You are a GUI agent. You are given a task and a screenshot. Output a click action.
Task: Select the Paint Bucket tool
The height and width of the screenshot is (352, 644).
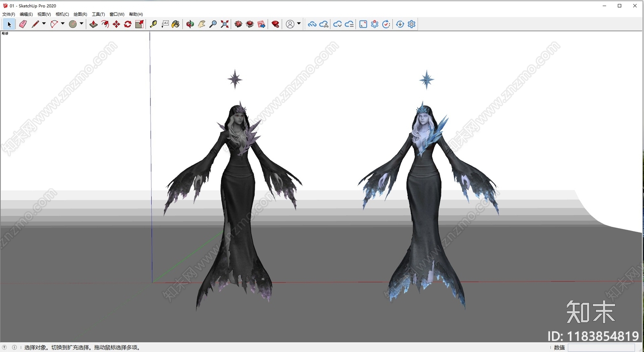point(175,24)
